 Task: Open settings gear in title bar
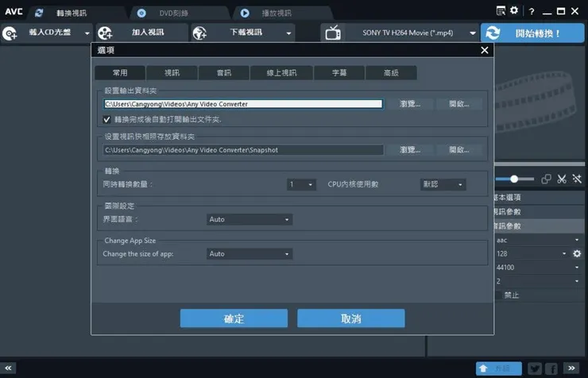514,10
